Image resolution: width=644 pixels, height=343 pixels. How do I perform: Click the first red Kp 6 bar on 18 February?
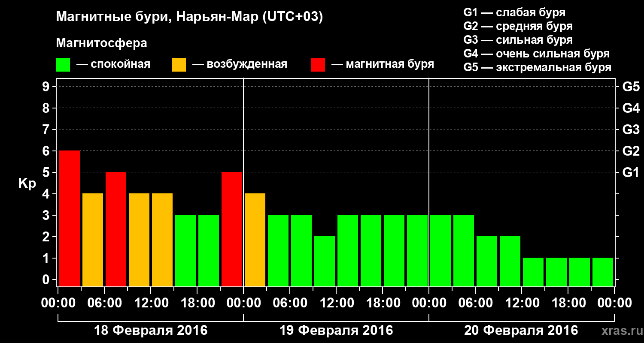70,218
